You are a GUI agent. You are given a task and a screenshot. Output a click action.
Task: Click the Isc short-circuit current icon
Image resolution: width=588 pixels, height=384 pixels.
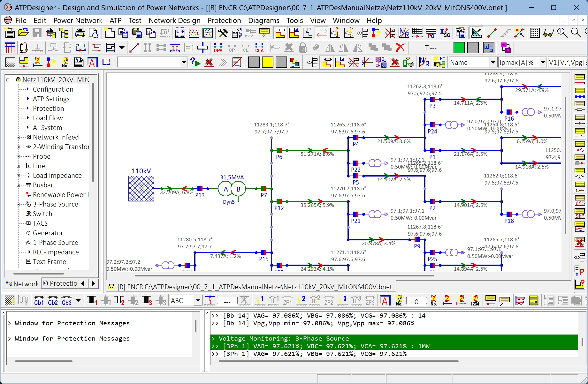point(445,33)
